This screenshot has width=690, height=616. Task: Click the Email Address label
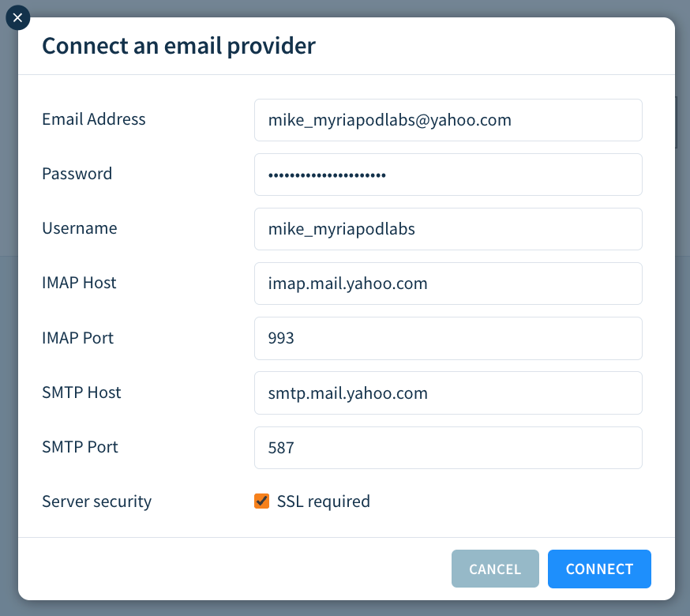[93, 119]
